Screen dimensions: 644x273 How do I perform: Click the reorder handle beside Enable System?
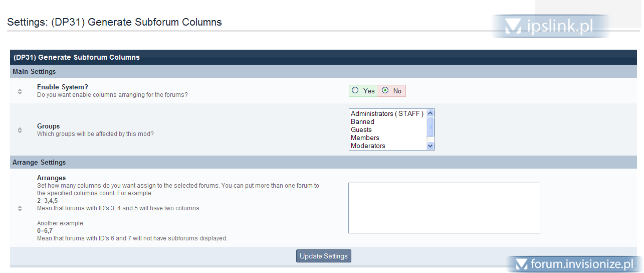20,91
